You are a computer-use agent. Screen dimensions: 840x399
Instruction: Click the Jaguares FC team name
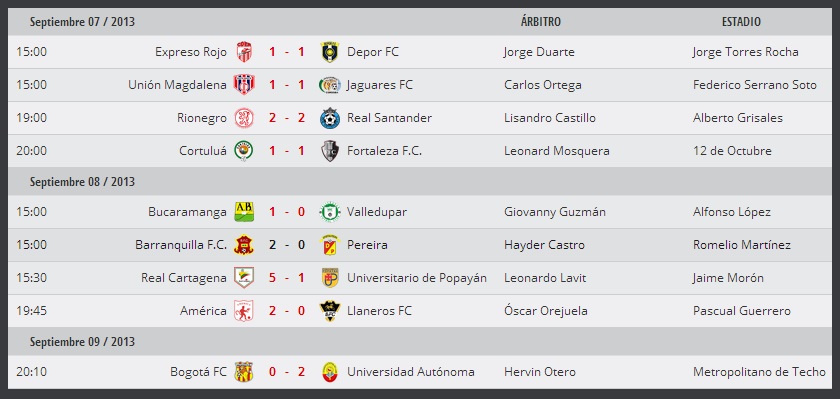pyautogui.click(x=380, y=85)
